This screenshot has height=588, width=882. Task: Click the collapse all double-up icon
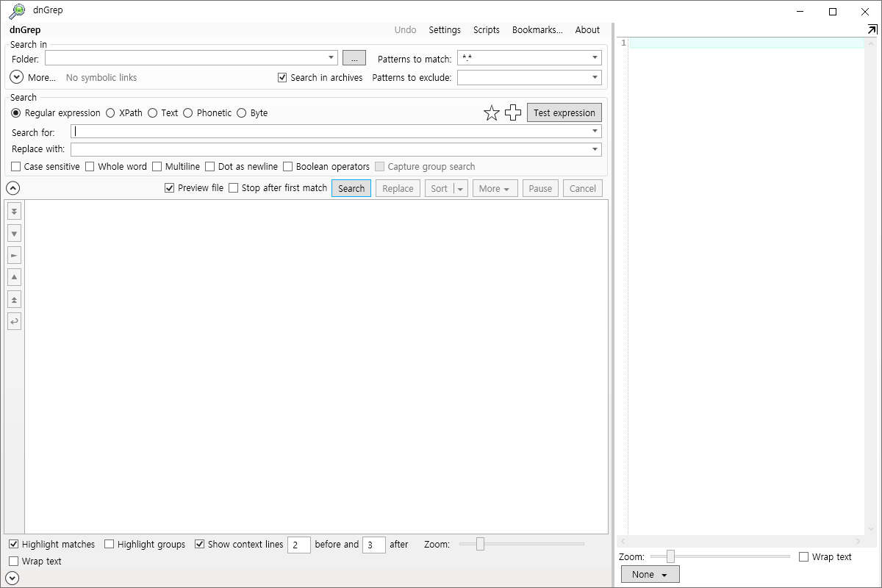pos(14,299)
